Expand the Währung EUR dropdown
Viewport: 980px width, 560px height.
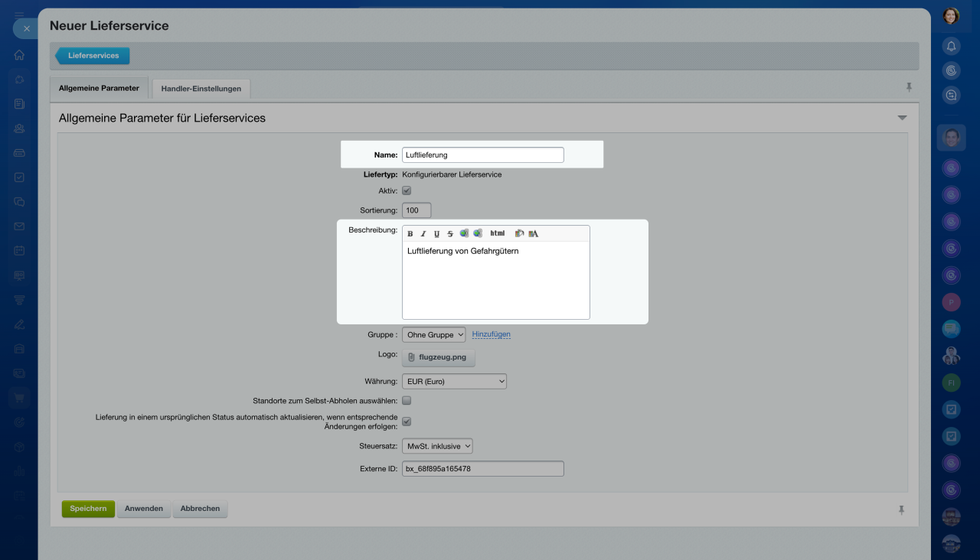tap(454, 381)
